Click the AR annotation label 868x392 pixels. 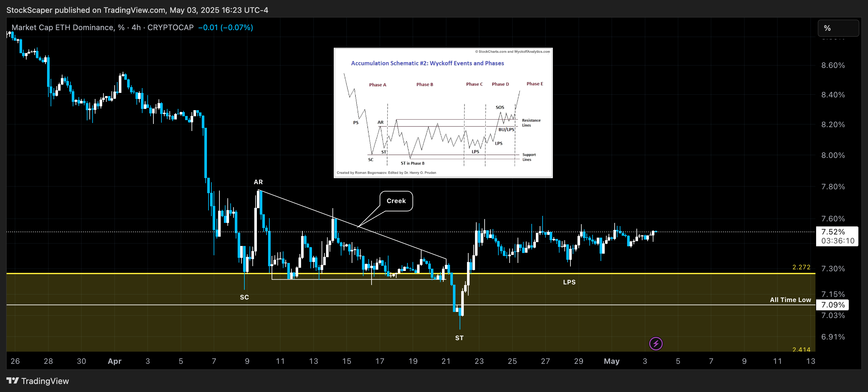pos(258,182)
